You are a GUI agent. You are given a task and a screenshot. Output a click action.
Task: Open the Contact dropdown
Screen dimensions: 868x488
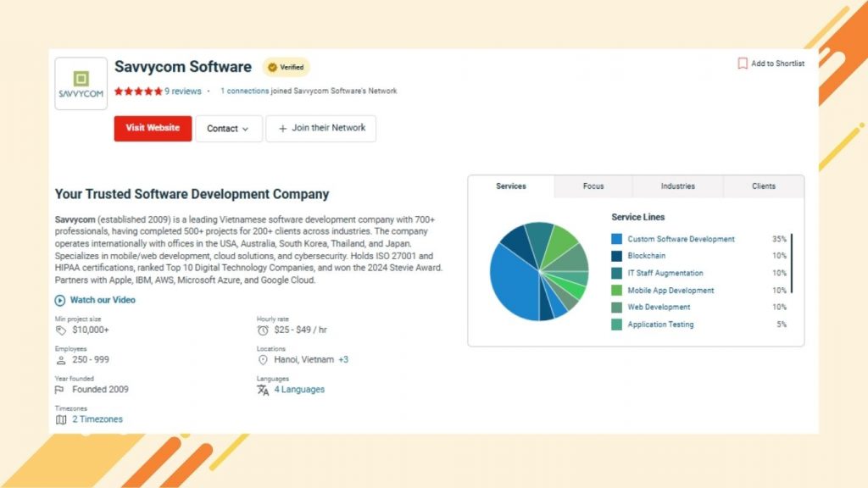click(228, 128)
